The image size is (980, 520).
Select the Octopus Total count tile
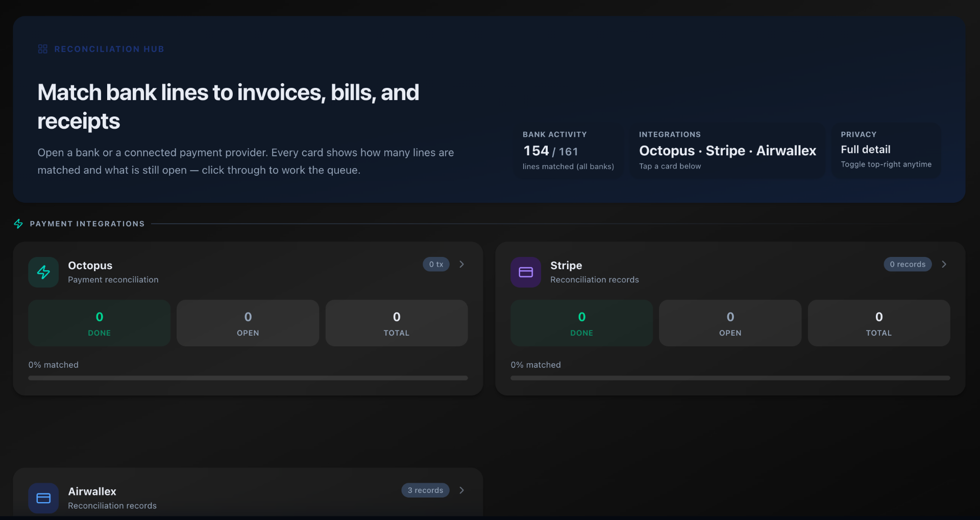pos(397,323)
